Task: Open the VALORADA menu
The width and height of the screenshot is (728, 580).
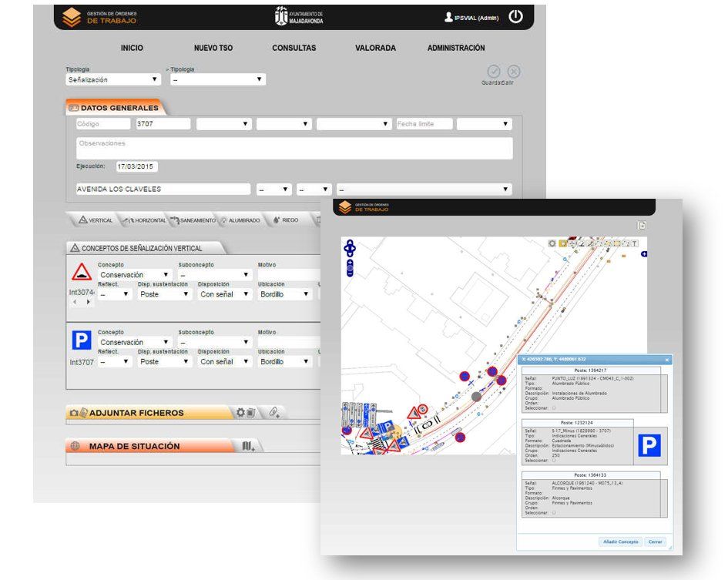Action: pyautogui.click(x=376, y=48)
